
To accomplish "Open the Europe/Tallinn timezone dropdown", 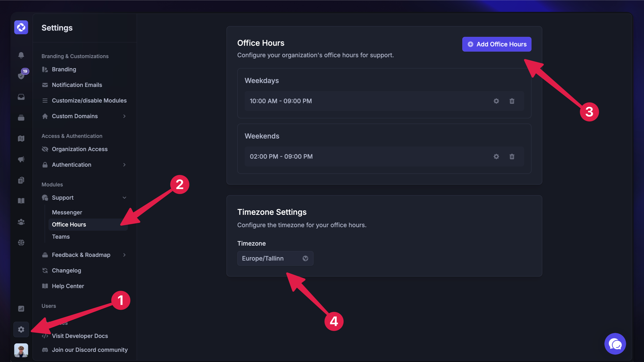I will 275,258.
